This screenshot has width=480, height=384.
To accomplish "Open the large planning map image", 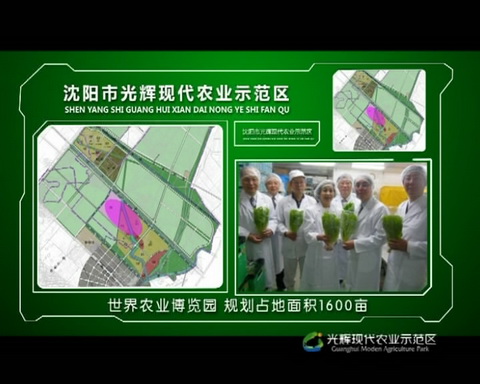I will (x=130, y=207).
